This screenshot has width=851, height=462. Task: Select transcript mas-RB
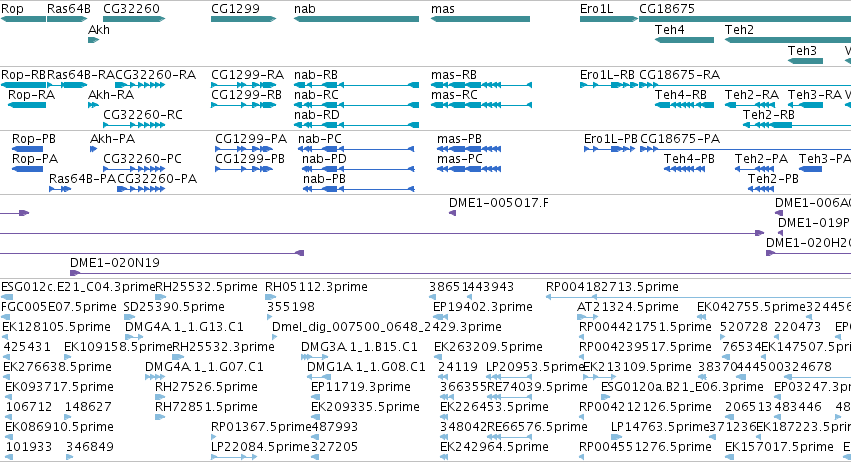tap(454, 75)
